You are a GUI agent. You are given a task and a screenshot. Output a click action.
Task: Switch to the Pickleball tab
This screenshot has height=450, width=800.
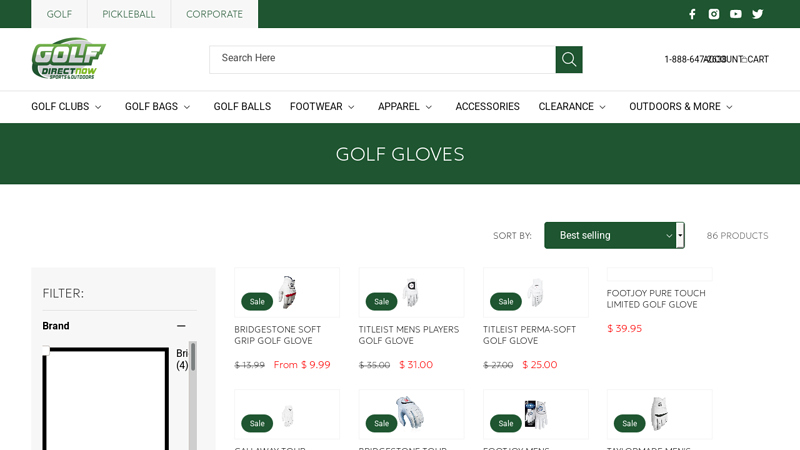pyautogui.click(x=129, y=14)
